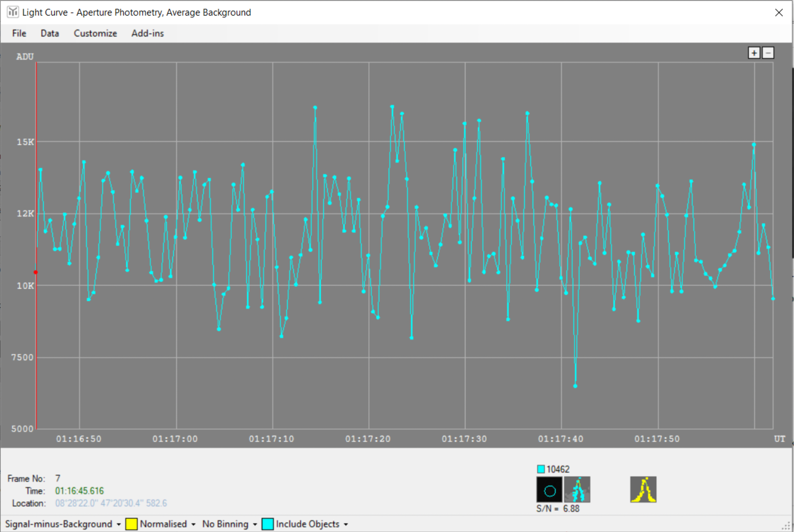Close the Light Curve window
794x532 pixels.
tap(779, 13)
